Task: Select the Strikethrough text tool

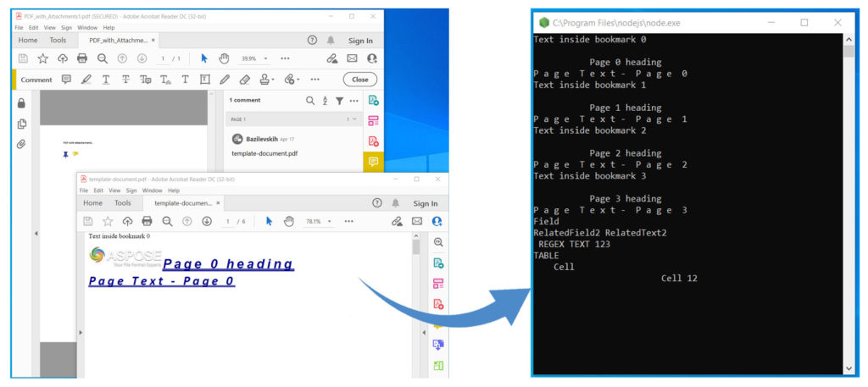Action: tap(125, 80)
